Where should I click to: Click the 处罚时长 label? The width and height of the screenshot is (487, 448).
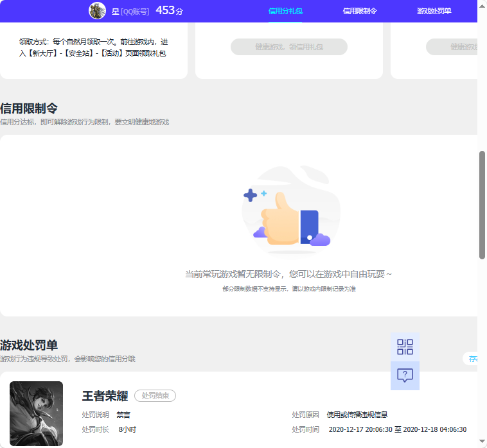click(x=95, y=429)
